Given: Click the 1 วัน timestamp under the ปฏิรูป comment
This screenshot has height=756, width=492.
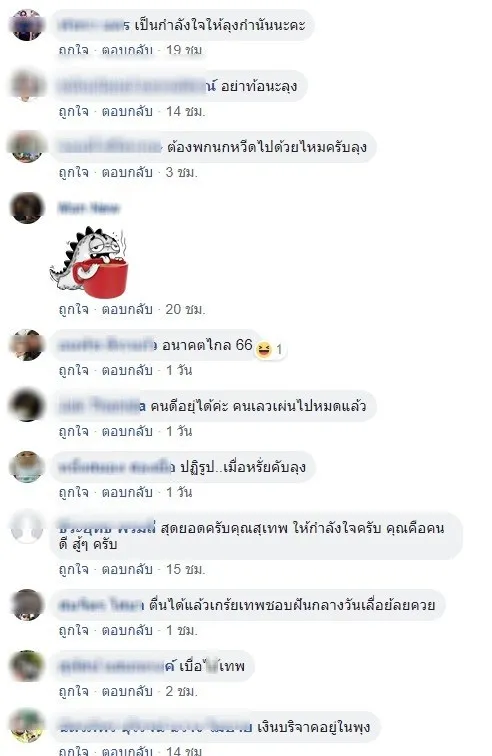Looking at the screenshot, I should click(x=179, y=492).
